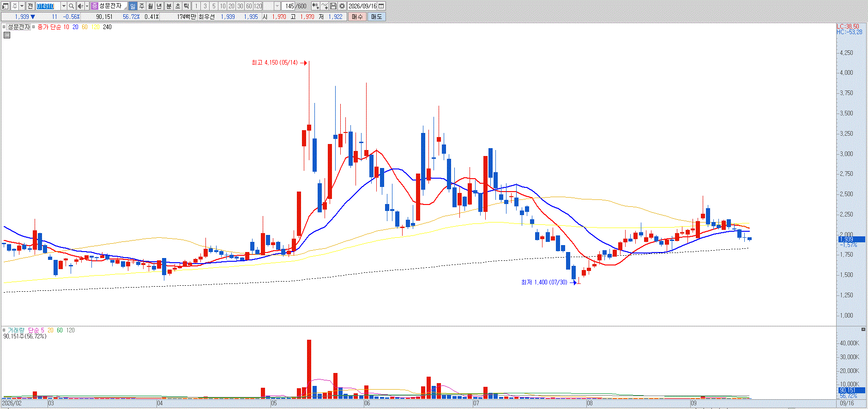Click the 매수 buy button
Viewport: 868px width, 409px height.
357,17
